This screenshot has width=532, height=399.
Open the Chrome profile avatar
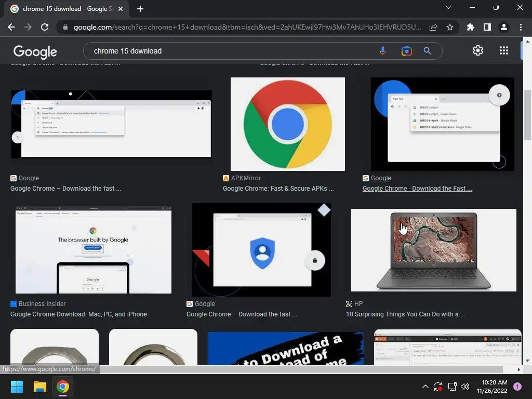tap(504, 27)
